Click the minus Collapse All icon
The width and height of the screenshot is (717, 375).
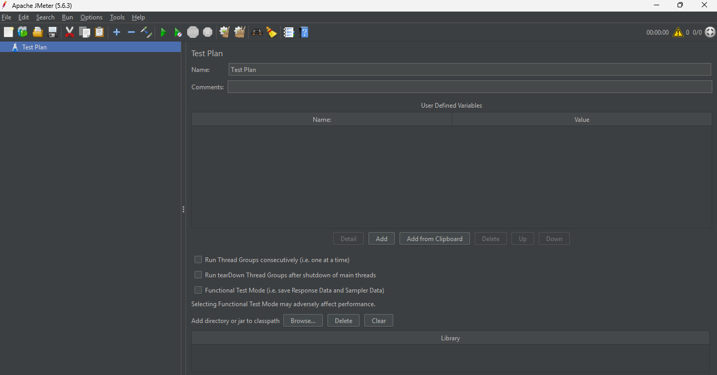click(x=131, y=32)
